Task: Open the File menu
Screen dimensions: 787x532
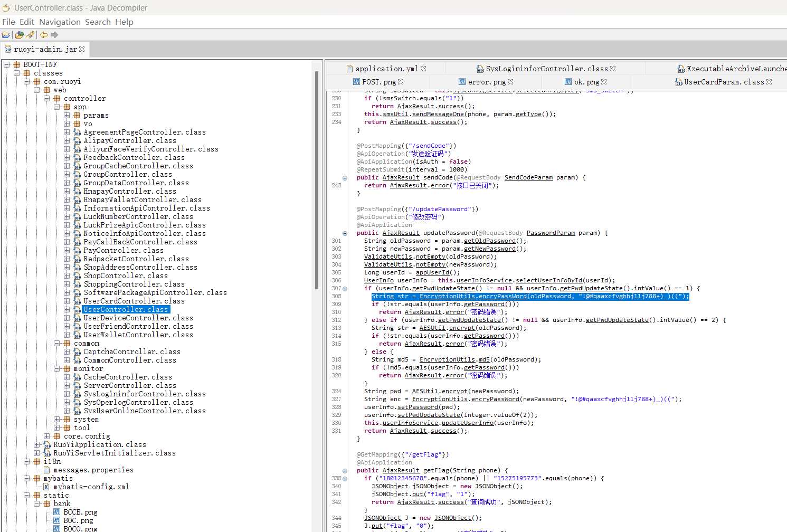Action: tap(8, 22)
